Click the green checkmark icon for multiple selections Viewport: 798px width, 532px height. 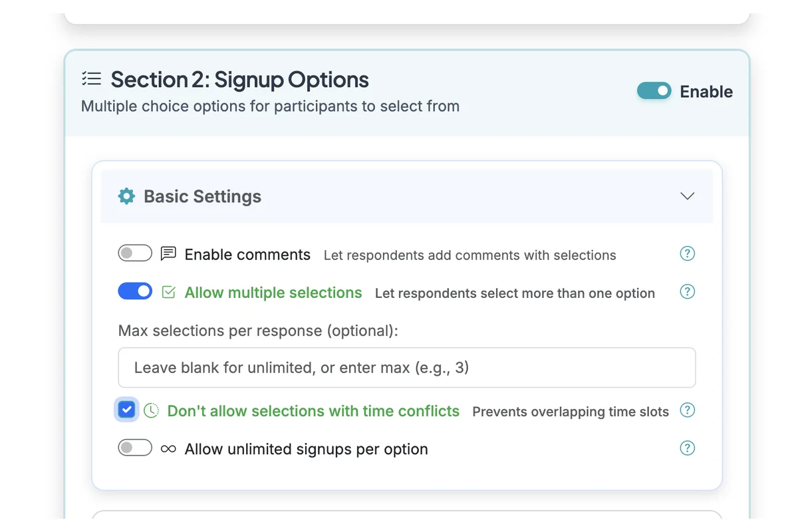tap(168, 291)
